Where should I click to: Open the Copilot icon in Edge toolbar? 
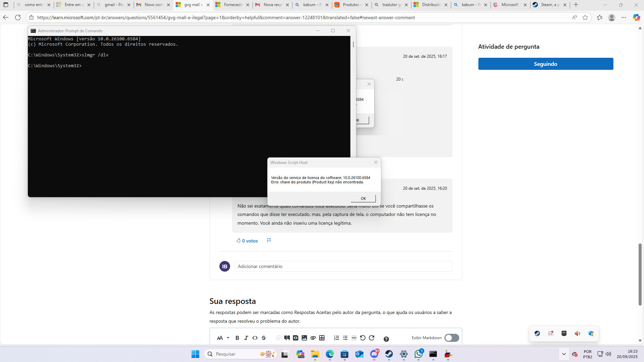coord(636,17)
